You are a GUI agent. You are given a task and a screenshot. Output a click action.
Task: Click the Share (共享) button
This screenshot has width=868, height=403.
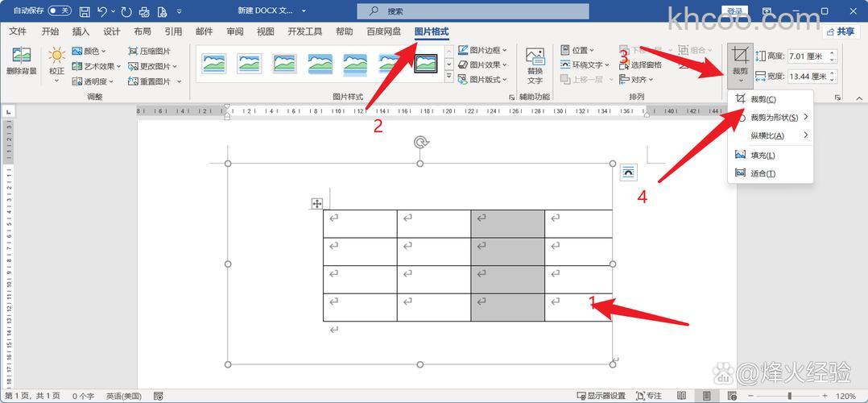(840, 31)
